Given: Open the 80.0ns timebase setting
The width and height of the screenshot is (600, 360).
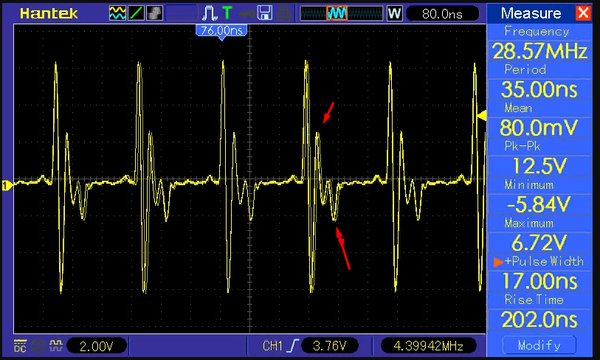Looking at the screenshot, I should point(442,14).
